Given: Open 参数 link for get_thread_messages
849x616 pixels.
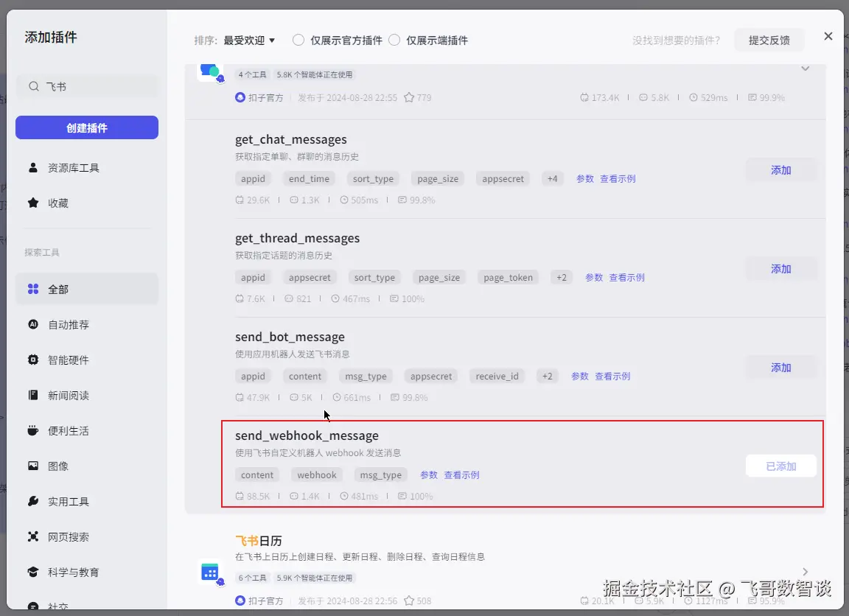Looking at the screenshot, I should (x=594, y=278).
